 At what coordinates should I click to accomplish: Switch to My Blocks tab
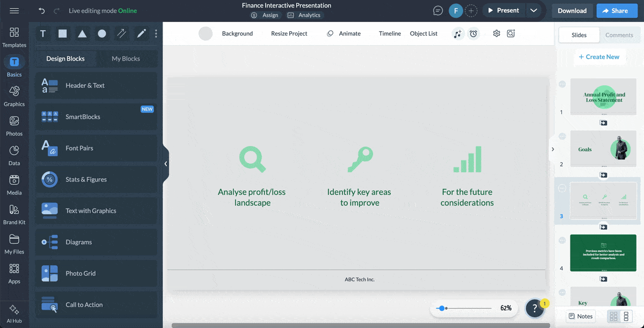click(x=126, y=59)
